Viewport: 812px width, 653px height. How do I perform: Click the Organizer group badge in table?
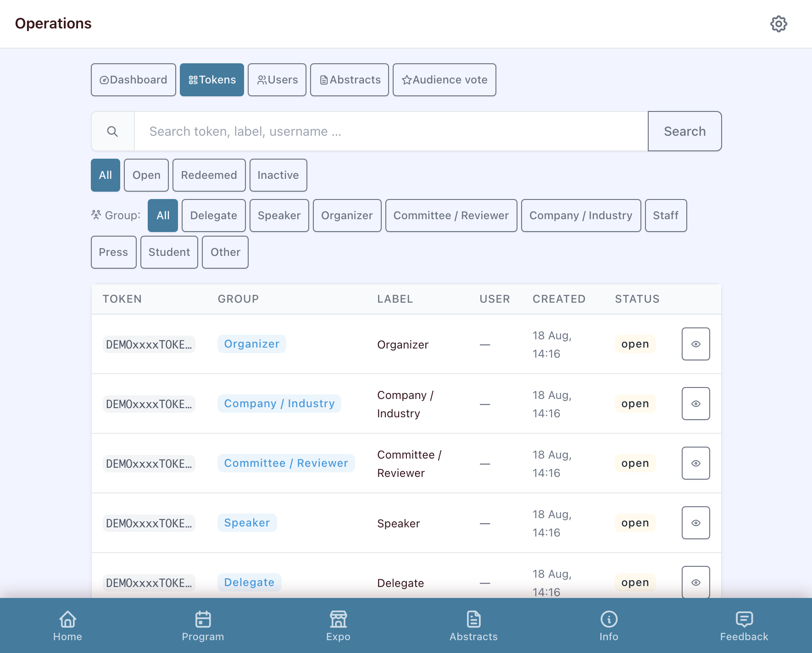[252, 344]
